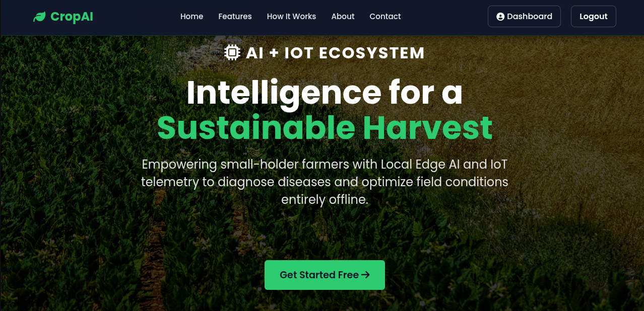This screenshot has width=644, height=311.
Task: Click the Empowering small-holder farmers description text
Action: click(x=325, y=182)
